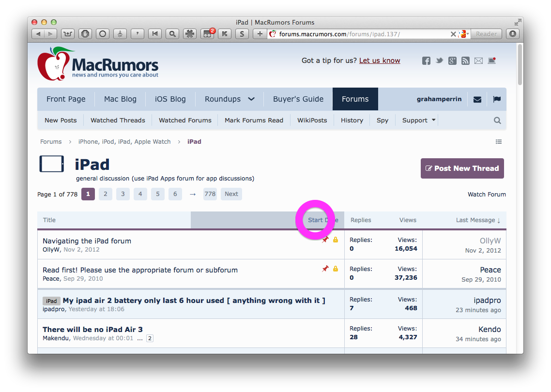551x392 pixels.
Task: Go forward with the Safari forward arrow
Action: coord(50,34)
